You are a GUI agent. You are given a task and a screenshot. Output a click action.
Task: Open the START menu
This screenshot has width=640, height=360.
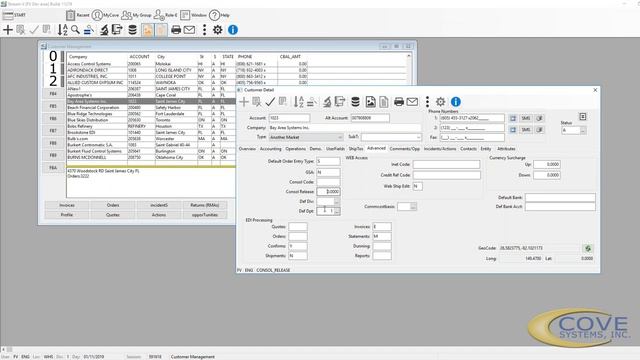coord(14,15)
